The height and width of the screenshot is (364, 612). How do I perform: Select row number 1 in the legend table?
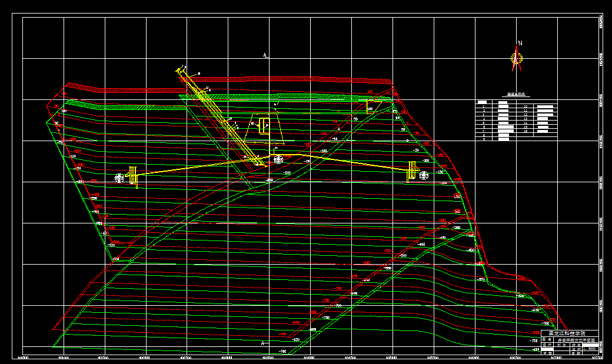[484, 106]
